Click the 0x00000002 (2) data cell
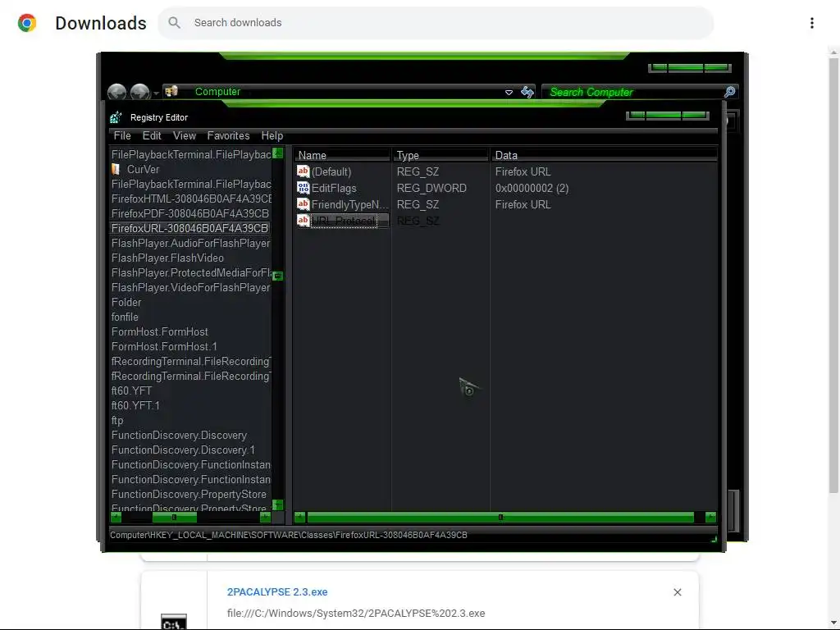 [532, 188]
